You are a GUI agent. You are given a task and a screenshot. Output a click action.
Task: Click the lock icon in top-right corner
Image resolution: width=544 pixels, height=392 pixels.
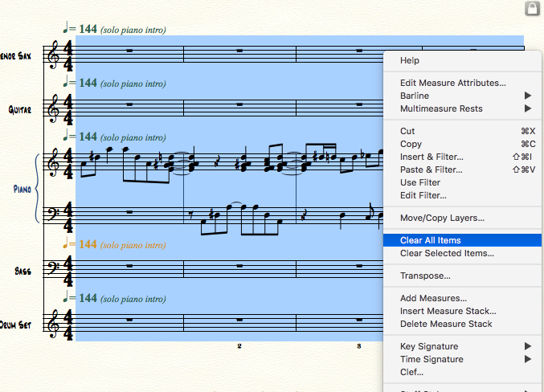pos(531,9)
